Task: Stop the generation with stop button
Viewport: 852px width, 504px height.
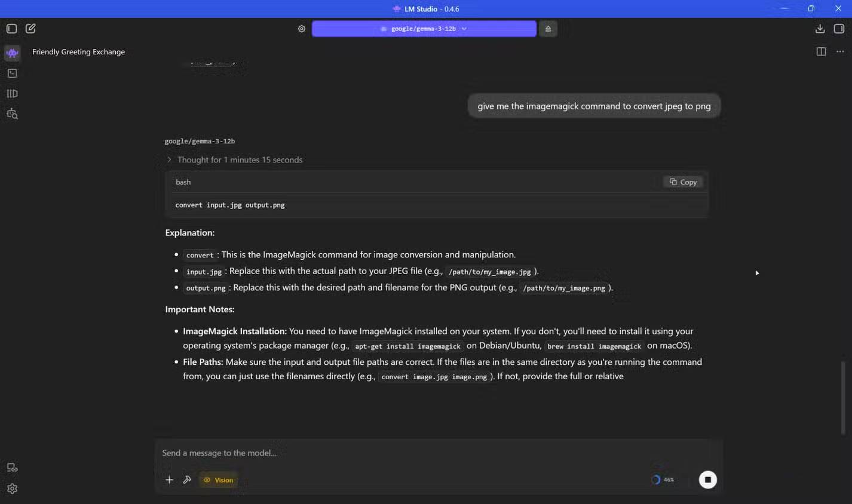Action: coord(707,480)
